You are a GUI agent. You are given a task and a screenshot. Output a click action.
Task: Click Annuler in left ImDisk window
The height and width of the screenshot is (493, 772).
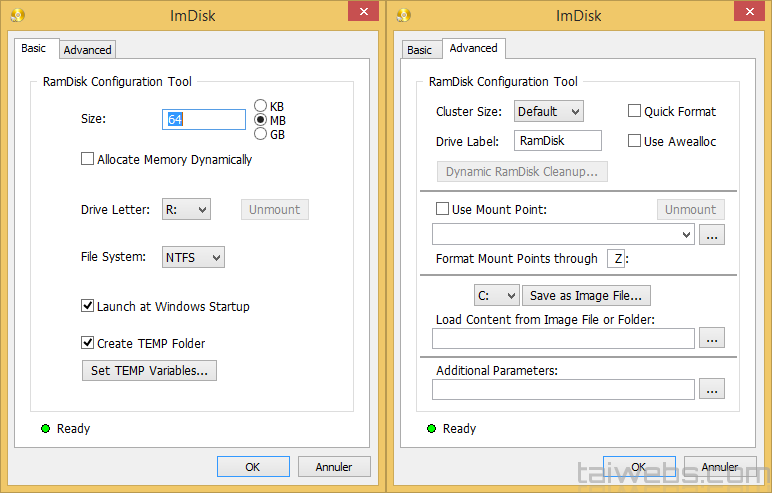[x=334, y=466]
